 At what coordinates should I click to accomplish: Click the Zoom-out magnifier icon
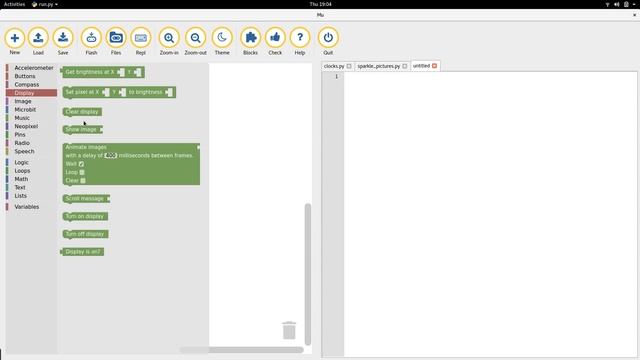(195, 38)
